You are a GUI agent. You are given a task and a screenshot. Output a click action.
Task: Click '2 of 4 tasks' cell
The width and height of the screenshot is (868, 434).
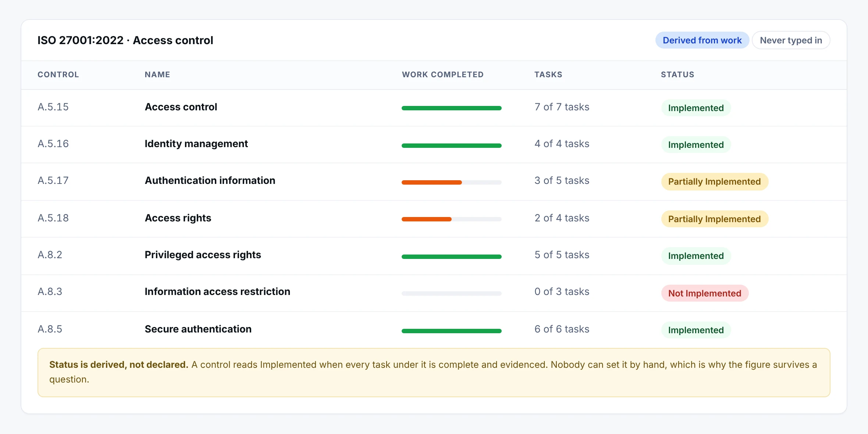[x=562, y=218]
